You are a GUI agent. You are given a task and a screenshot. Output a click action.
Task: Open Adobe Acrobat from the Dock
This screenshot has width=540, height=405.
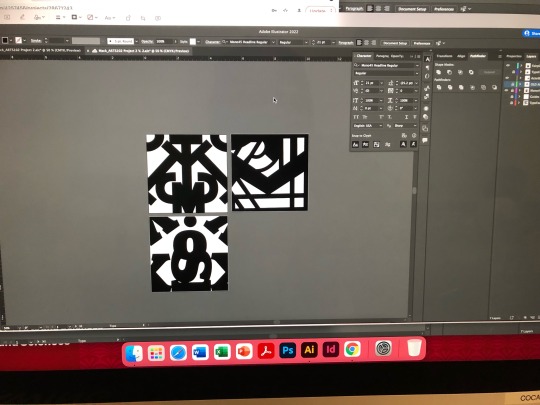pyautogui.click(x=266, y=351)
